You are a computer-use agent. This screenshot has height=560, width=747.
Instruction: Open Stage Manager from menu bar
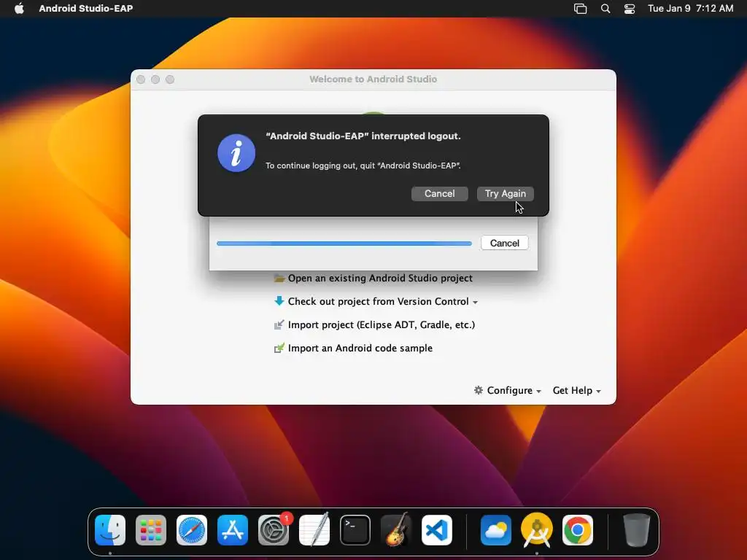pos(580,9)
